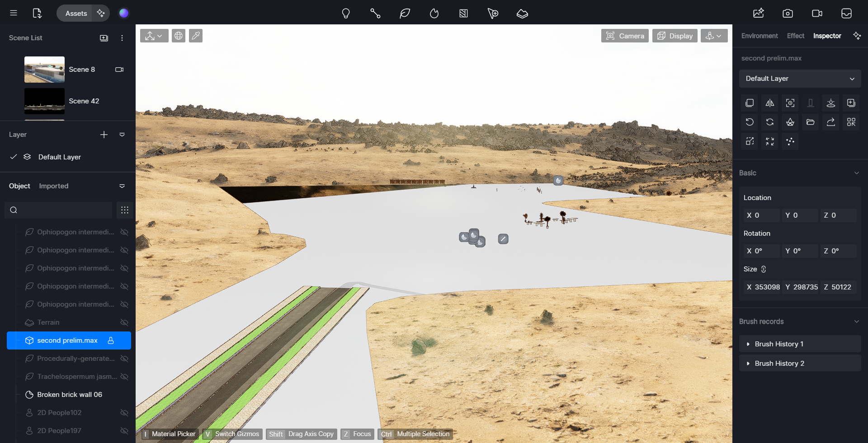The height and width of the screenshot is (443, 868).
Task: Click the mirror flip icon in Inspector
Action: [770, 103]
